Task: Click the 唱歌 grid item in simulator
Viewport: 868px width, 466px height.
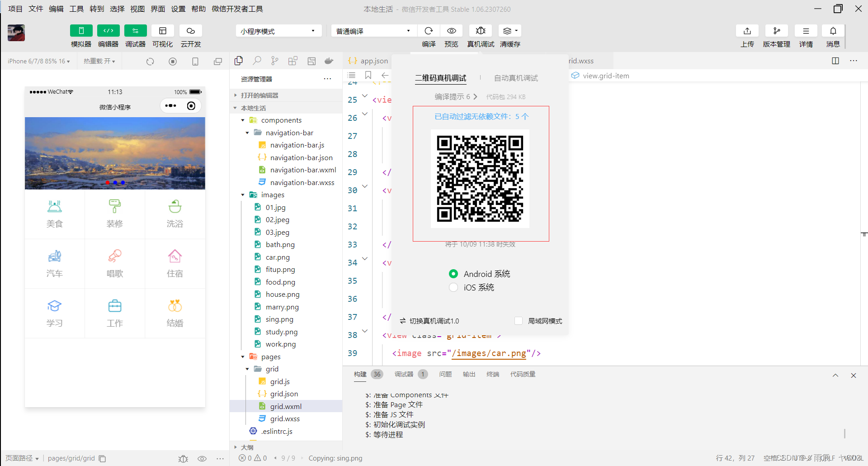Action: tap(115, 264)
